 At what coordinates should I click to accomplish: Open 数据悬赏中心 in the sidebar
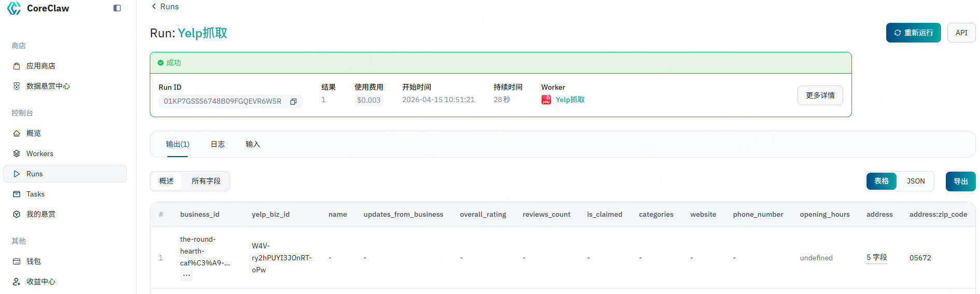point(48,86)
